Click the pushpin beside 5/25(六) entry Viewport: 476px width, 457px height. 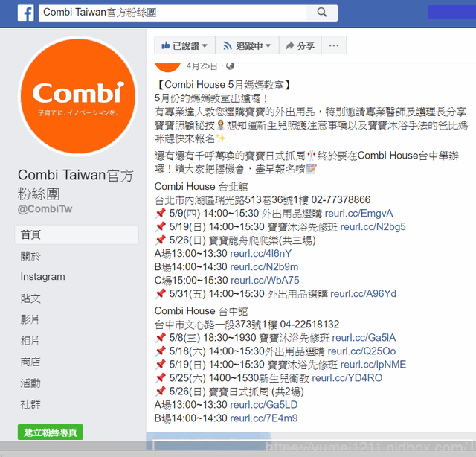[x=161, y=377]
